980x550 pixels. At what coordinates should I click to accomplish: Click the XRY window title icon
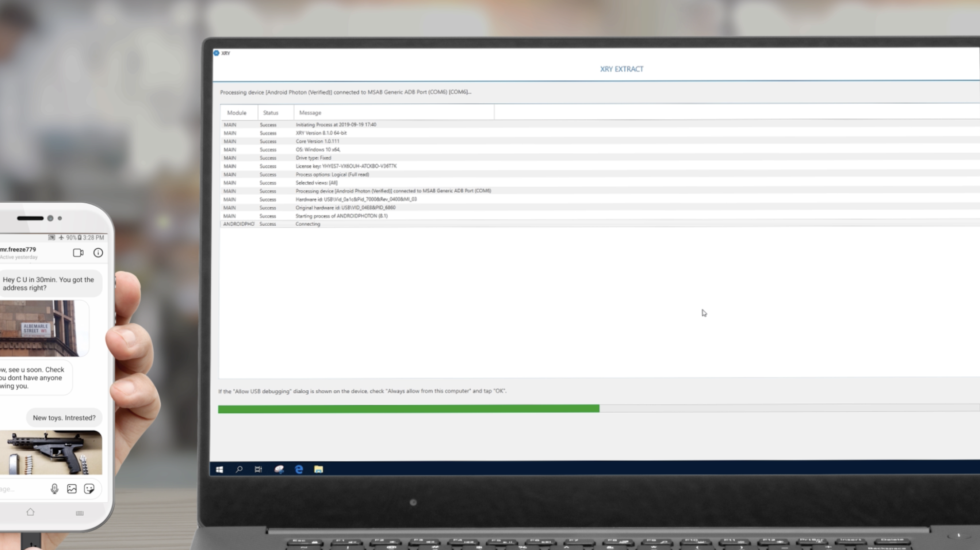point(217,53)
